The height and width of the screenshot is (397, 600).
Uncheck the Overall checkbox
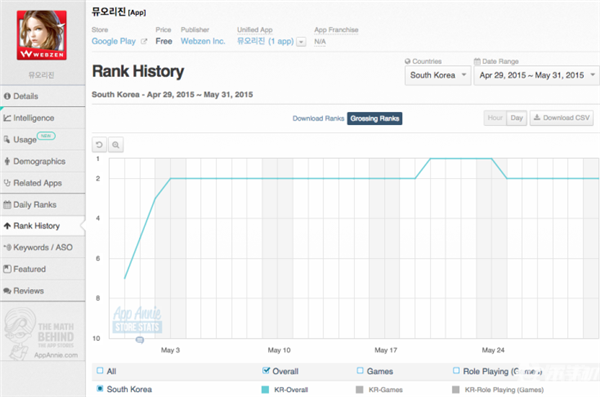click(266, 371)
